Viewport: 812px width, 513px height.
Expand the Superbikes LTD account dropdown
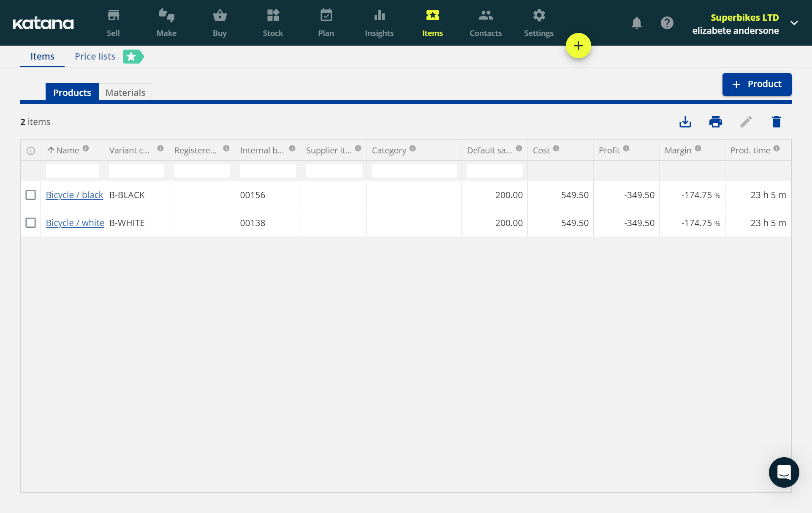tap(794, 23)
